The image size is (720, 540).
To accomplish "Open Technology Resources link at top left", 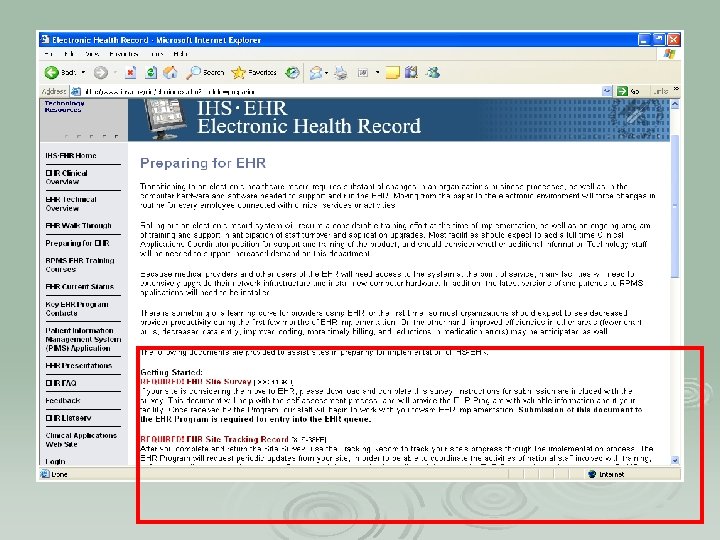I will pyautogui.click(x=64, y=106).
